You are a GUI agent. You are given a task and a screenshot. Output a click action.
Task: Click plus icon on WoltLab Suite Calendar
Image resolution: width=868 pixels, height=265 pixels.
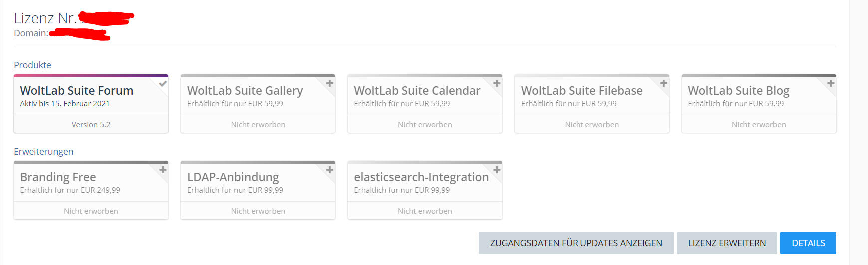(x=497, y=83)
